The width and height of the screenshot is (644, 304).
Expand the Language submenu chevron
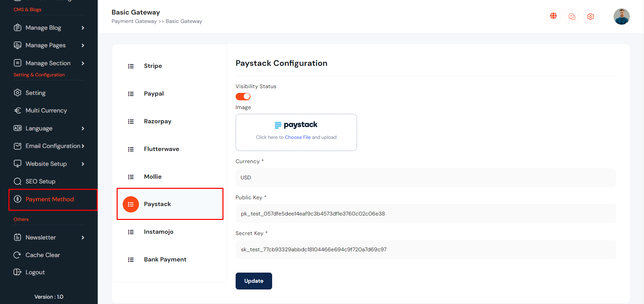click(83, 128)
